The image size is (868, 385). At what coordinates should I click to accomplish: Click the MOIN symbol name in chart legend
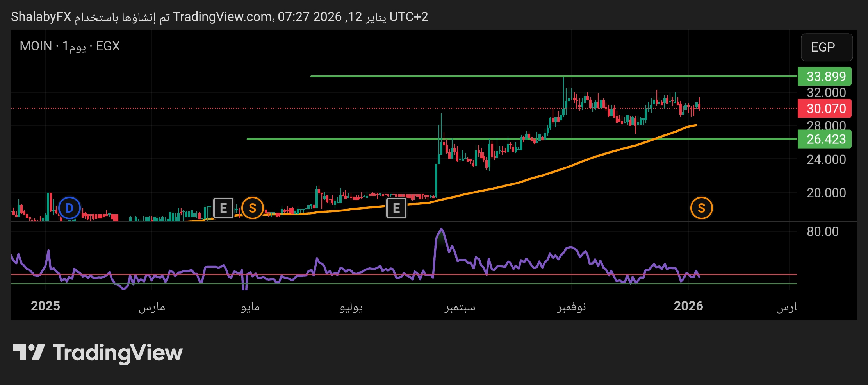36,46
